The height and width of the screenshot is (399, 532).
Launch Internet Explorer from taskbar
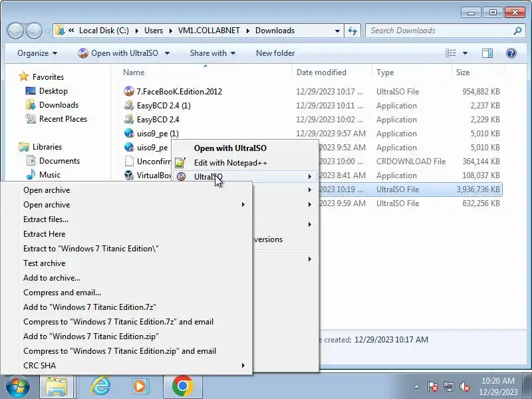(101, 386)
